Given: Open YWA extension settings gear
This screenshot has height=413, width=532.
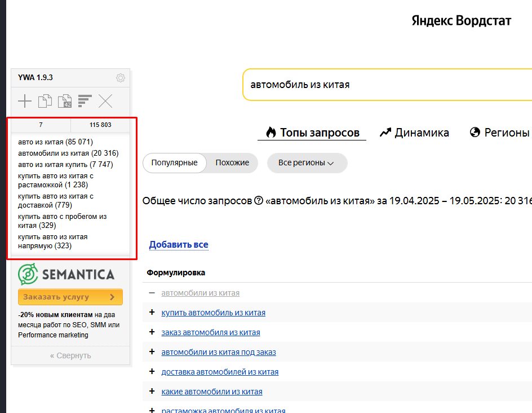Looking at the screenshot, I should 121,78.
